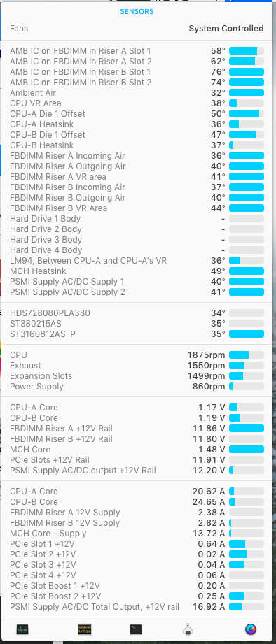Select the CPU fan 1875rpm row

(x=137, y=355)
